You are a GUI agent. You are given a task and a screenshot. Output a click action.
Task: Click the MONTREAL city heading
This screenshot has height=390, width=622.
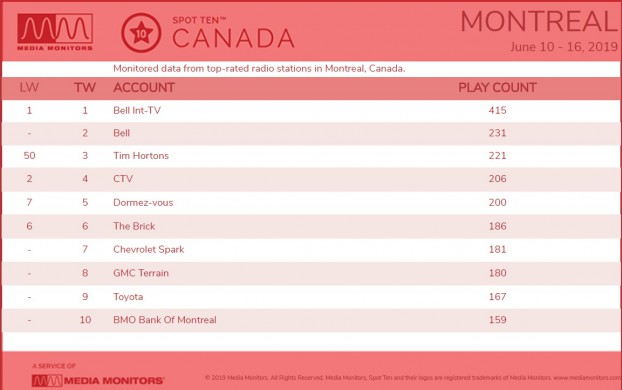pyautogui.click(x=539, y=21)
